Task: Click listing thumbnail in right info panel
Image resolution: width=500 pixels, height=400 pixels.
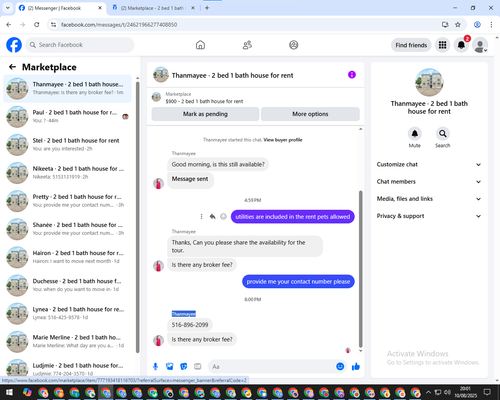Action: click(429, 82)
